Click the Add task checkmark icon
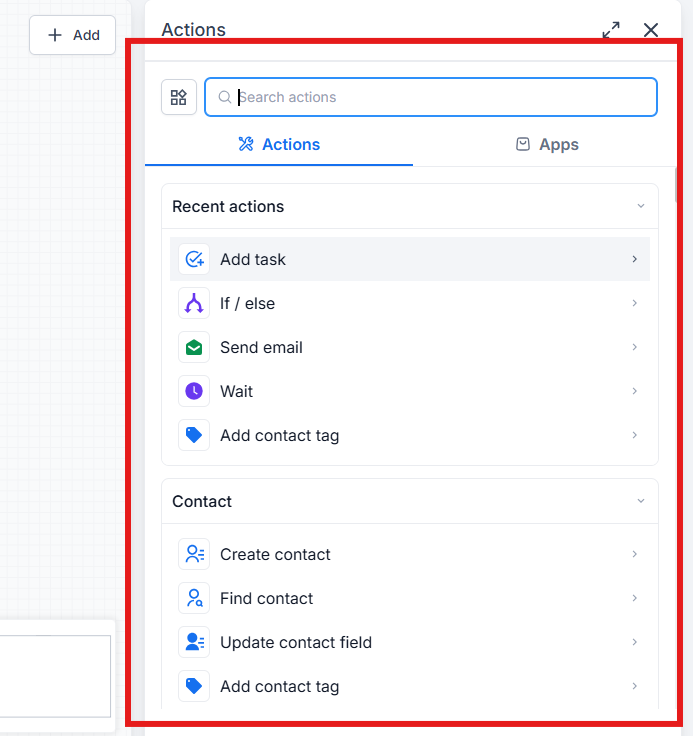The width and height of the screenshot is (693, 736). pyautogui.click(x=194, y=259)
